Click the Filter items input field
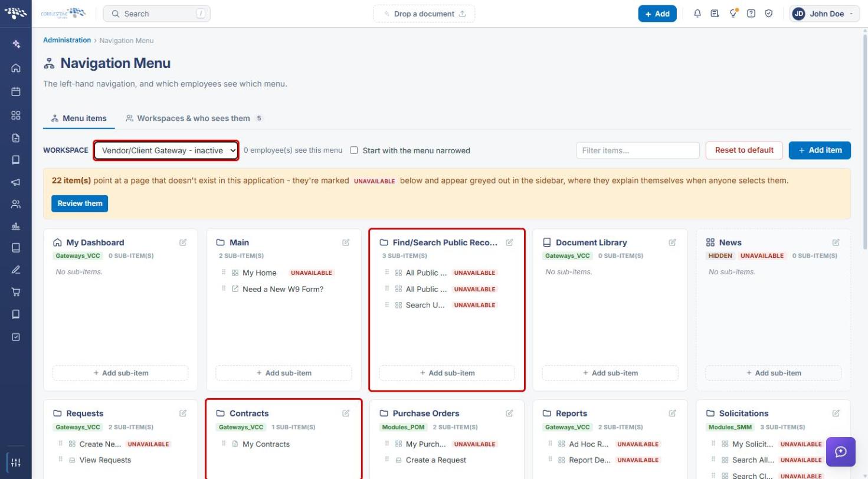 [638, 150]
